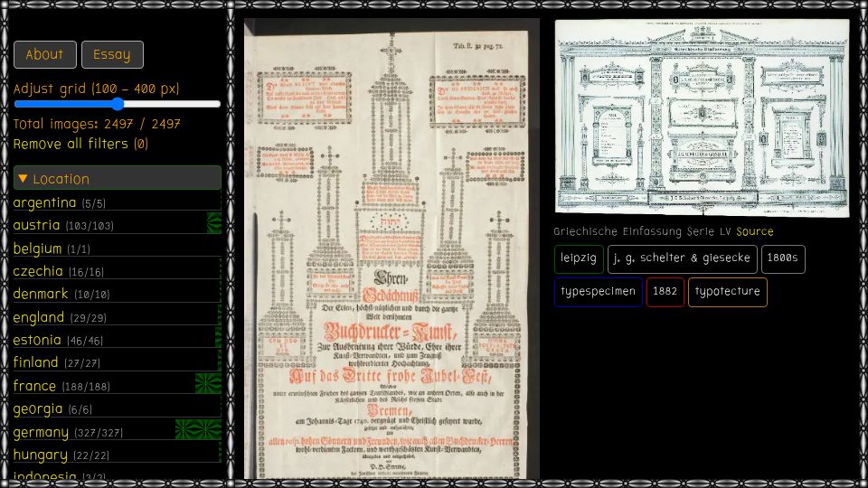868x488 pixels.
Task: Filter by czechia location
Action: 59,271
